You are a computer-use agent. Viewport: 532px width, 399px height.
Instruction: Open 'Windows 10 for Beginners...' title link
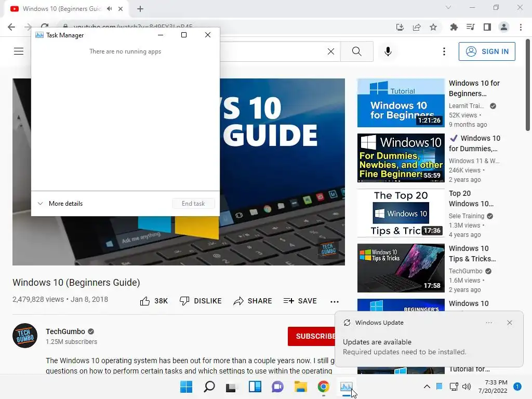click(474, 88)
